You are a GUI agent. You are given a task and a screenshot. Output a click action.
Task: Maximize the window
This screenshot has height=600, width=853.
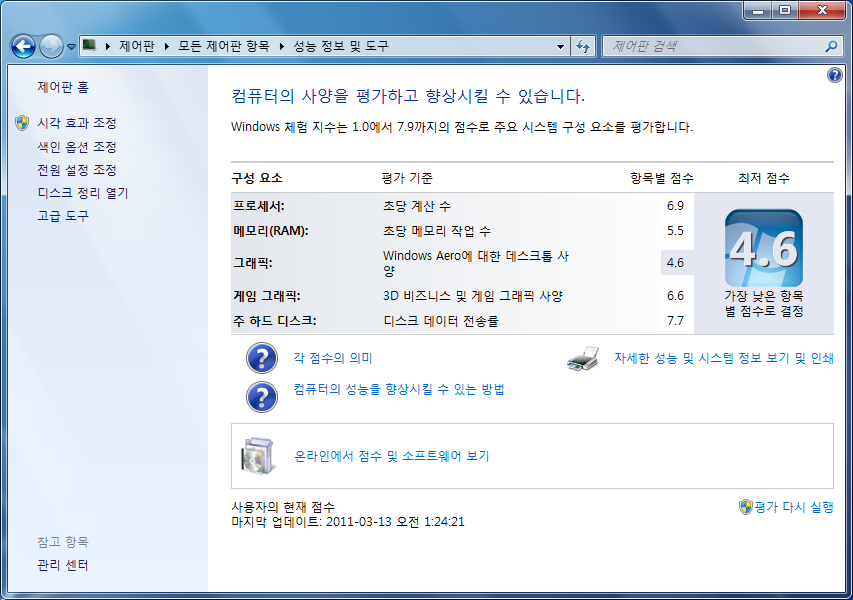[785, 10]
